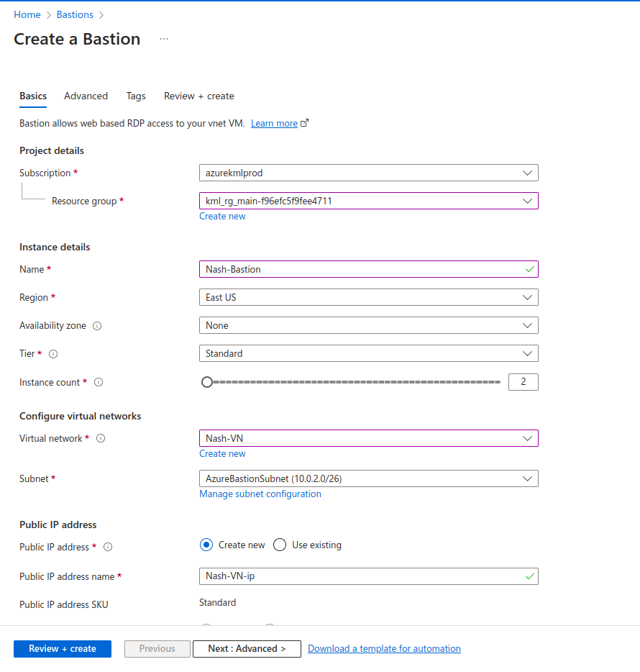Click the Public IP address info icon
This screenshot has width=640, height=672.
pos(108,548)
